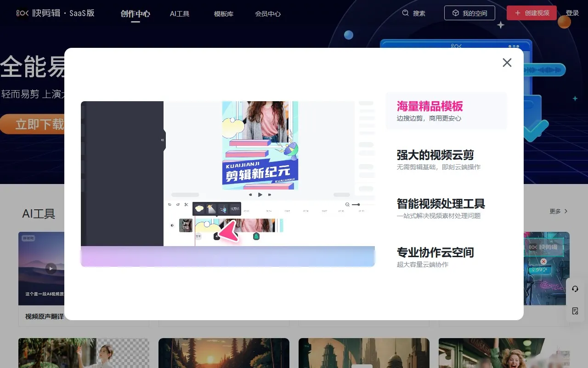588x368 pixels.
Task: Click the 登录 link at top right
Action: tap(573, 12)
